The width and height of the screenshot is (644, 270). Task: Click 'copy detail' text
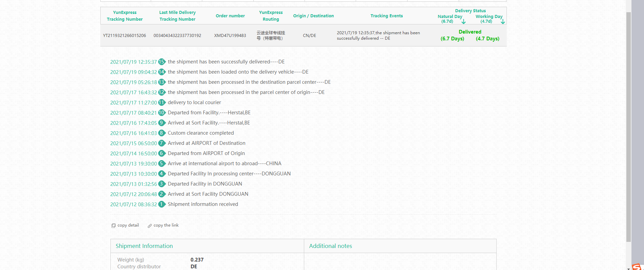[128, 225]
